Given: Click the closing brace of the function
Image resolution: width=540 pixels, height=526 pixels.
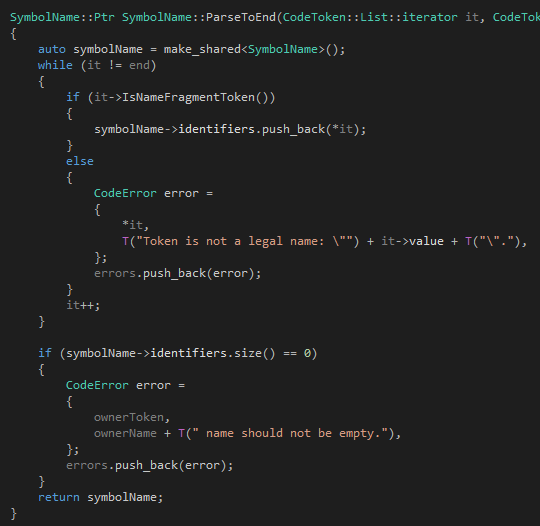Looking at the screenshot, I should [13, 514].
